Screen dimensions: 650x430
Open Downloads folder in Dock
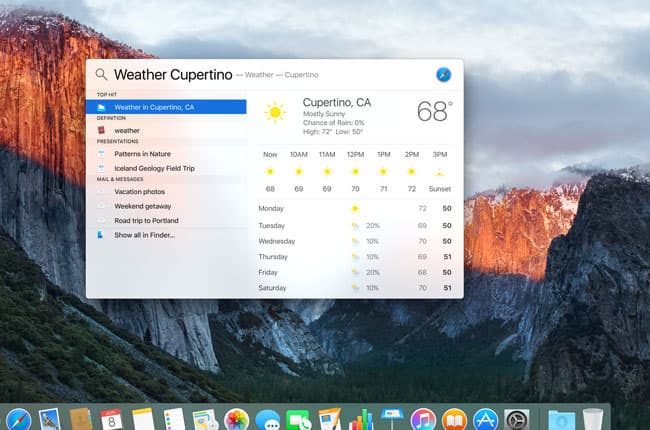click(x=562, y=420)
